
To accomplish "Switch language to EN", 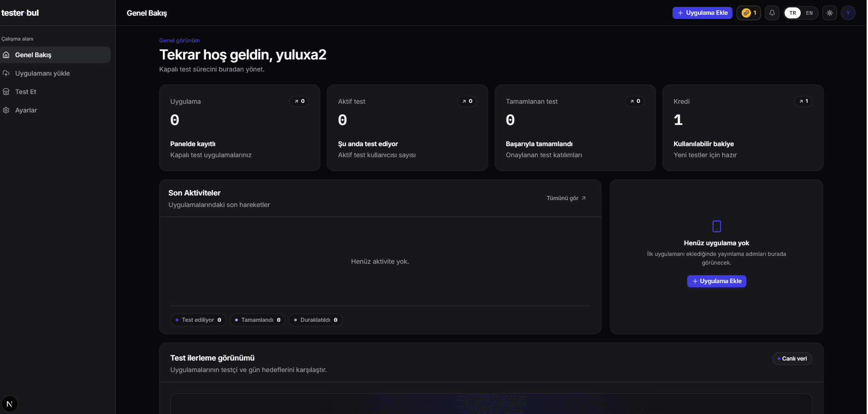I will pyautogui.click(x=809, y=13).
